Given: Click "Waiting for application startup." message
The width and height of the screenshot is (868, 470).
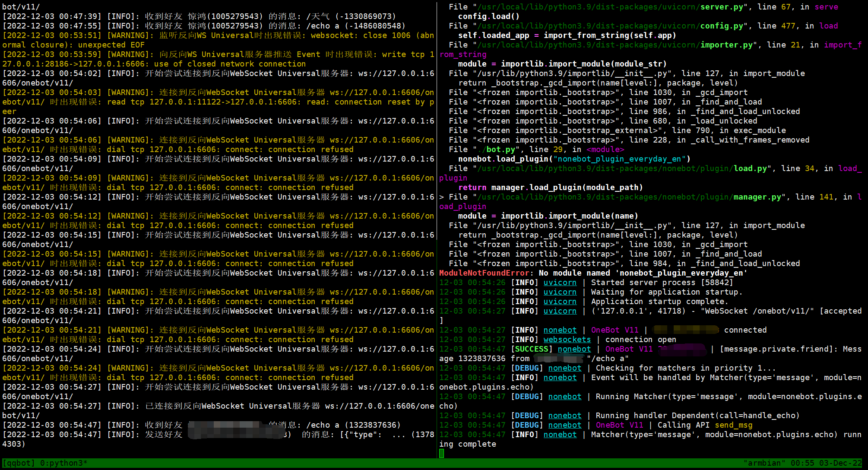Looking at the screenshot, I should tap(667, 292).
